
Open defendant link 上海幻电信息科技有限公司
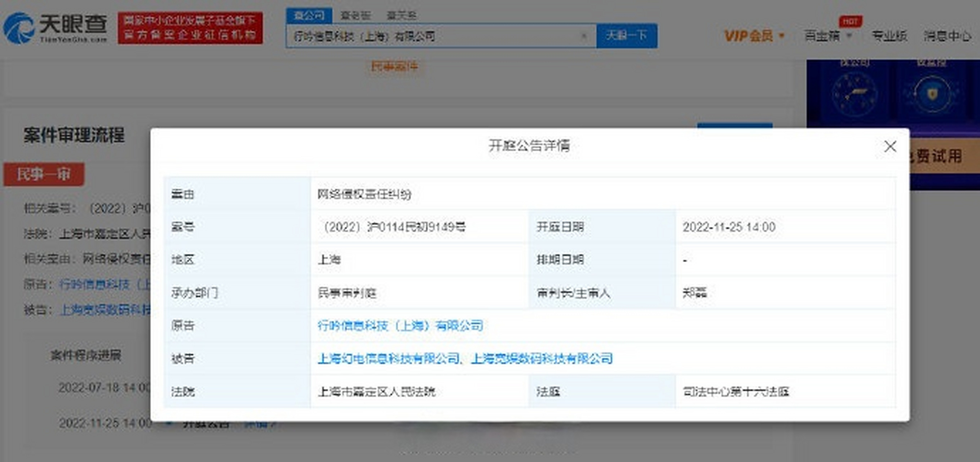tap(388, 358)
